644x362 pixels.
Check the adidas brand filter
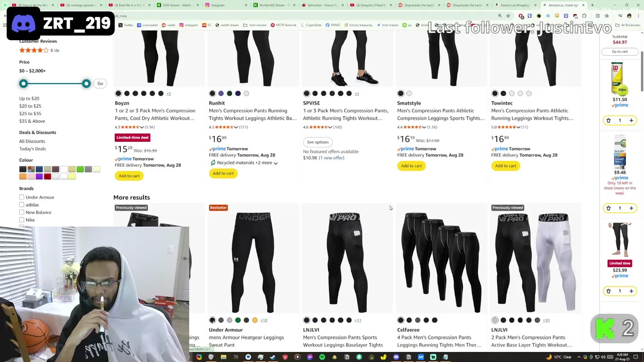click(22, 205)
